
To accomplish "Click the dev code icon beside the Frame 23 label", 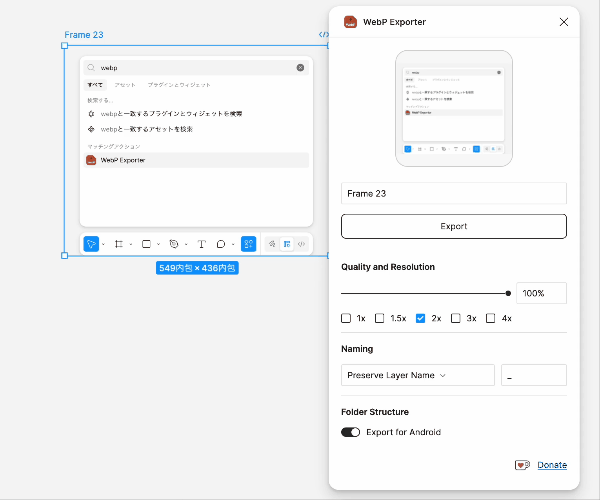I will (323, 34).
